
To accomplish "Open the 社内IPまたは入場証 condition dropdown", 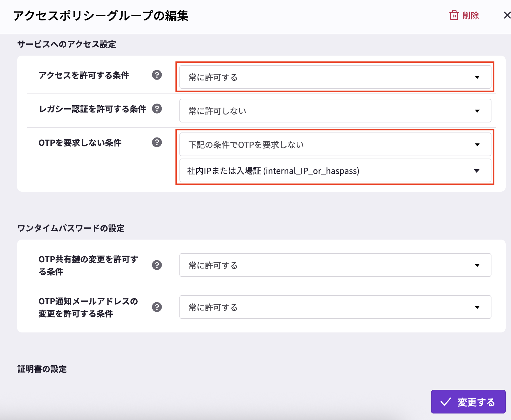I will pyautogui.click(x=335, y=171).
